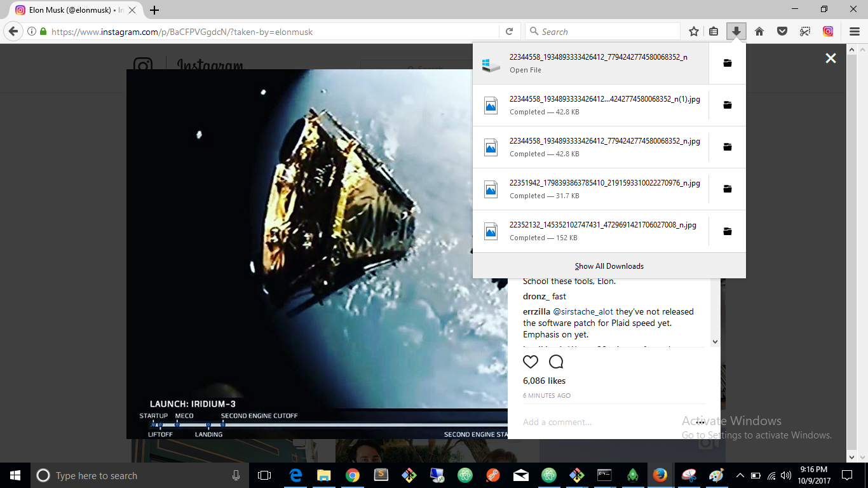Open the 22344558 file with Open File entry
868x488 pixels.
pos(590,63)
